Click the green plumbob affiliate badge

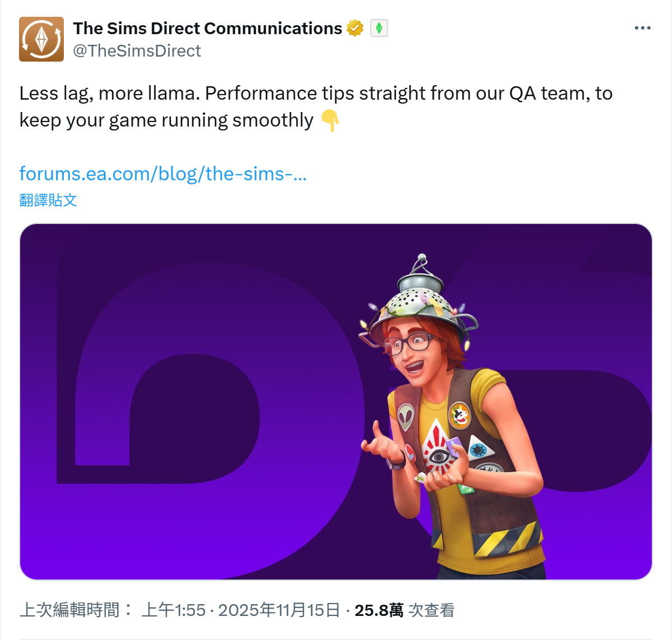(x=379, y=28)
